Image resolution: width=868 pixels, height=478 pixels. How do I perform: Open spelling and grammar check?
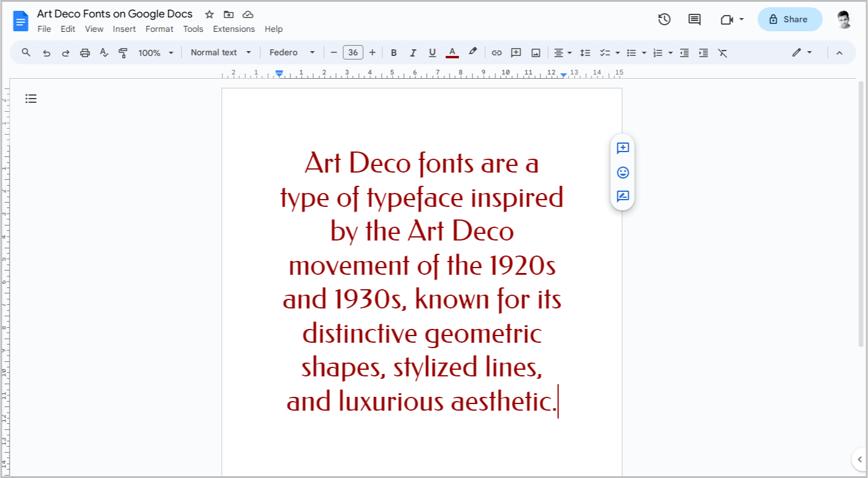tap(104, 52)
